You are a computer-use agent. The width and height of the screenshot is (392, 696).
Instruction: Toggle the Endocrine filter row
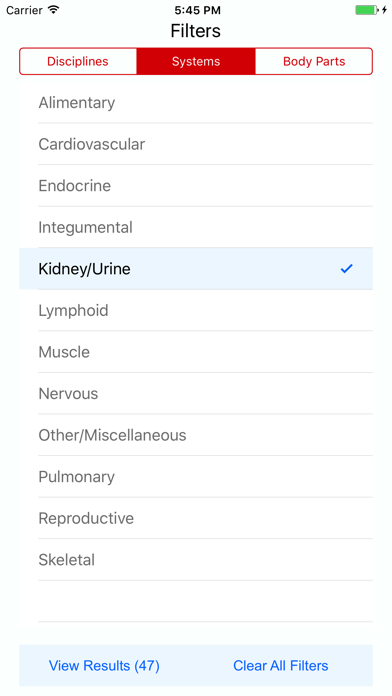point(196,186)
